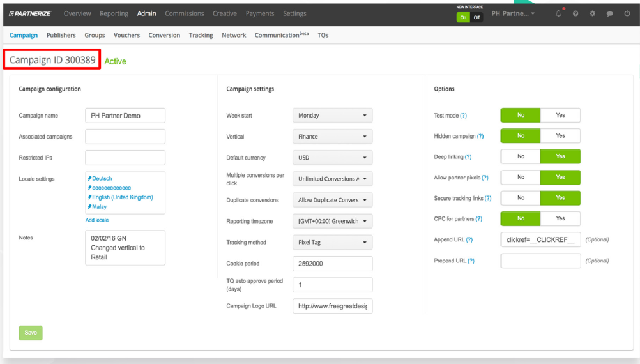This screenshot has width=640, height=364.
Task: Set Allow partner pixels to No
Action: 521,177
